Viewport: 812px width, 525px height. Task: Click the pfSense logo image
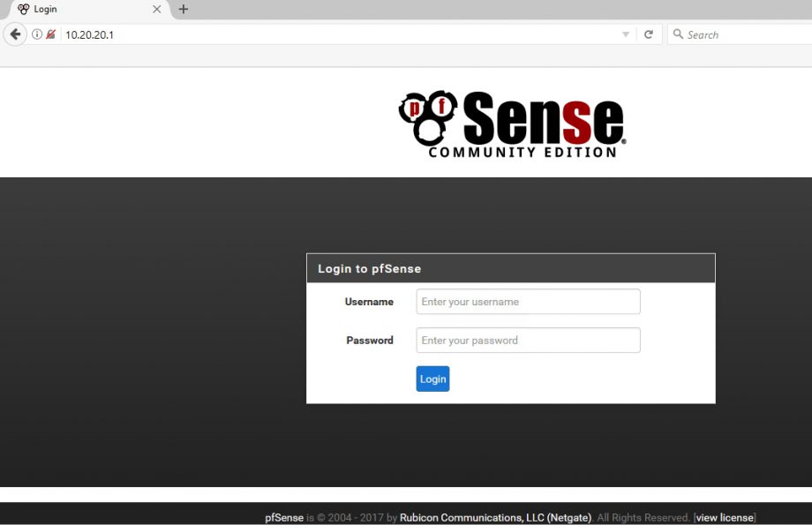[x=512, y=122]
